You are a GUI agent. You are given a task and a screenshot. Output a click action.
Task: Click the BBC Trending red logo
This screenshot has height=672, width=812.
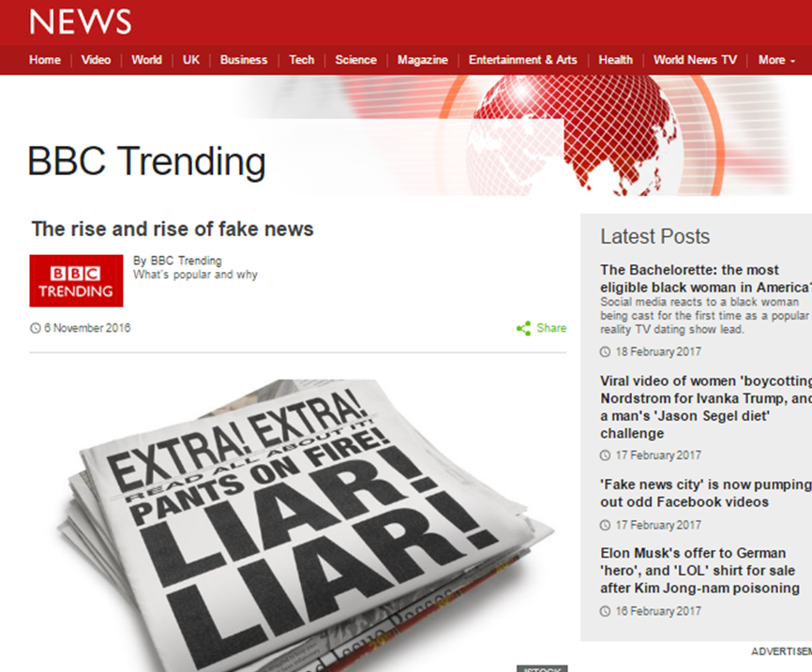76,280
